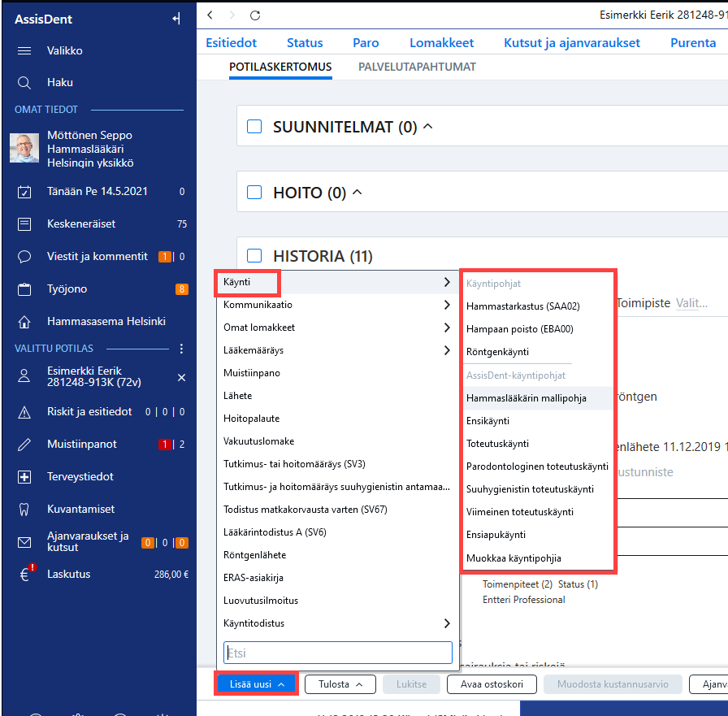Click Möttönen Seppo profile photo
Viewport: 728px width, 716px height.
coord(24,148)
